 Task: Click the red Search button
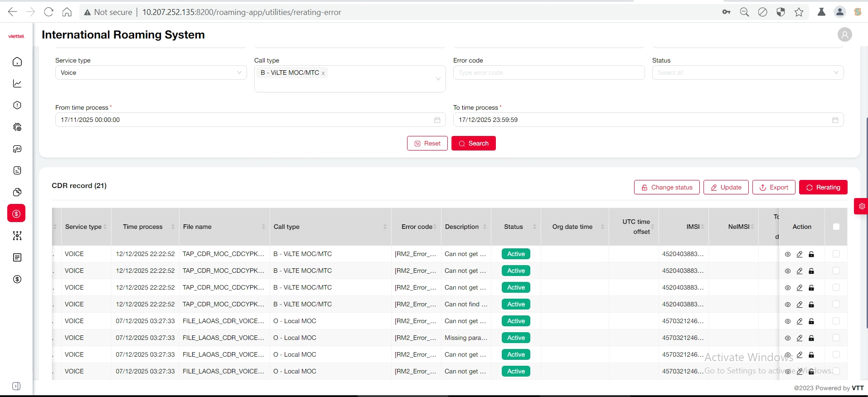[x=473, y=143]
